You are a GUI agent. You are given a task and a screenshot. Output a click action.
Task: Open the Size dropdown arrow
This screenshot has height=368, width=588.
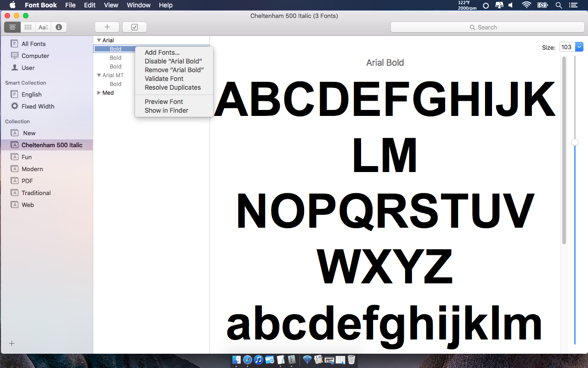pyautogui.click(x=579, y=47)
